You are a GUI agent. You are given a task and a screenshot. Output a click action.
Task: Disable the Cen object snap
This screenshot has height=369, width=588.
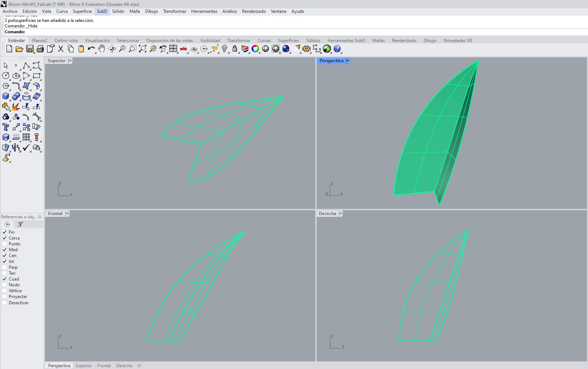pyautogui.click(x=4, y=255)
